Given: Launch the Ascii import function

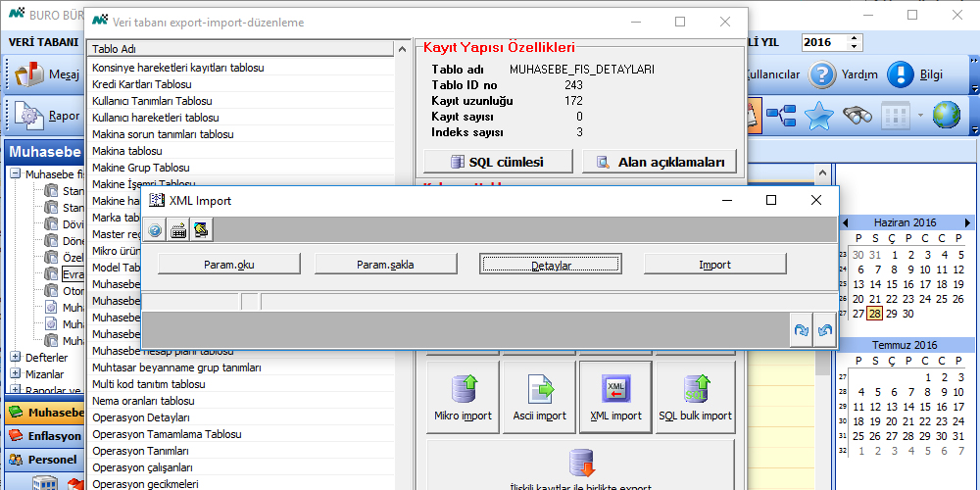Looking at the screenshot, I should tap(540, 395).
